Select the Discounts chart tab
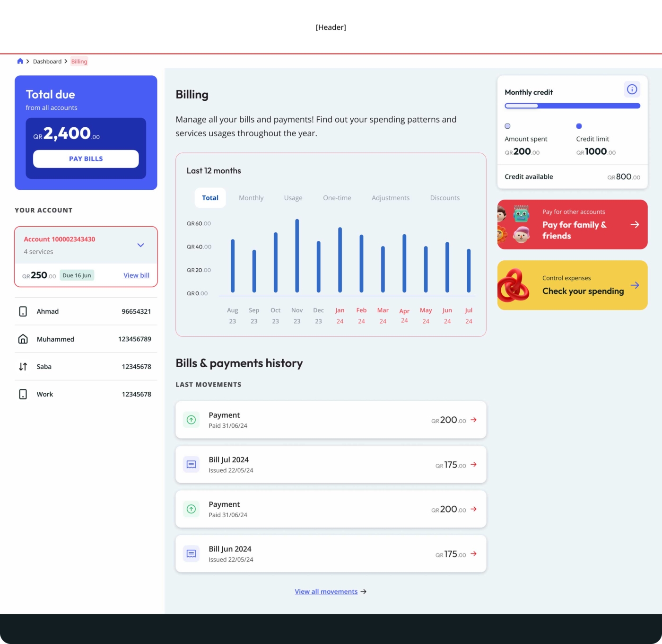This screenshot has height=644, width=662. coord(444,198)
